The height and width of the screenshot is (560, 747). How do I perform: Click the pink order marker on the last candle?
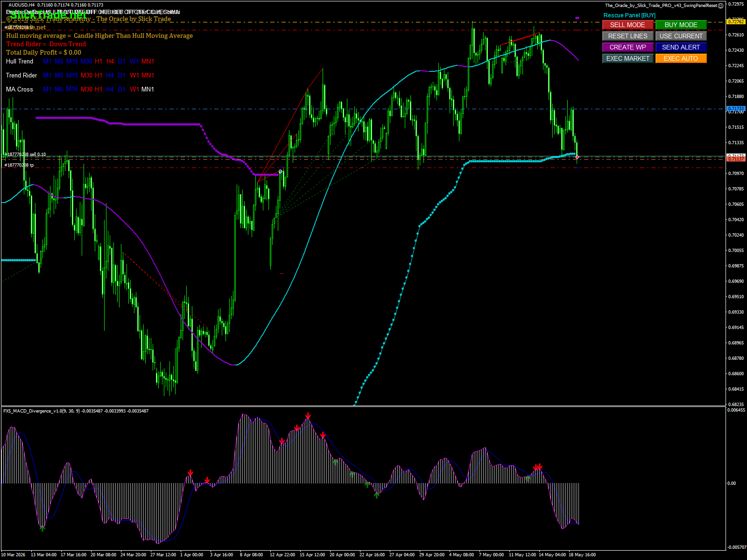(578, 157)
